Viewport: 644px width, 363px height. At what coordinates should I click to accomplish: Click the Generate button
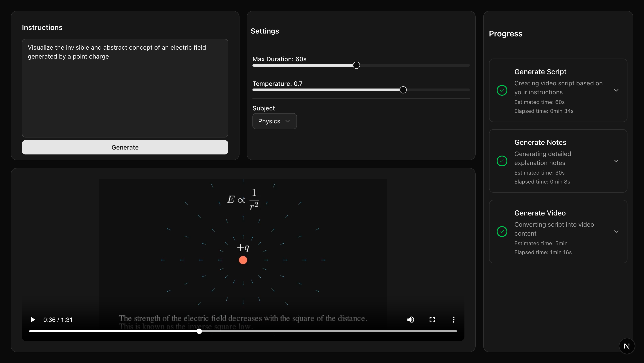coord(125,147)
